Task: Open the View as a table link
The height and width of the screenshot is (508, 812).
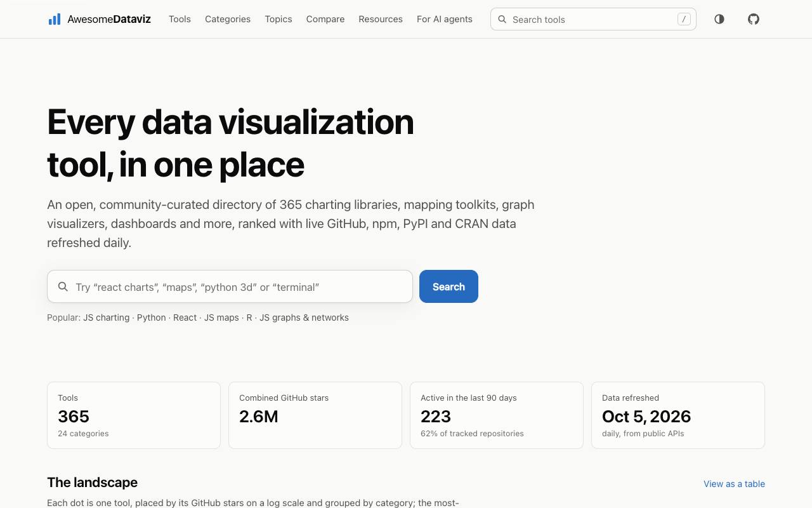Action: 734,484
